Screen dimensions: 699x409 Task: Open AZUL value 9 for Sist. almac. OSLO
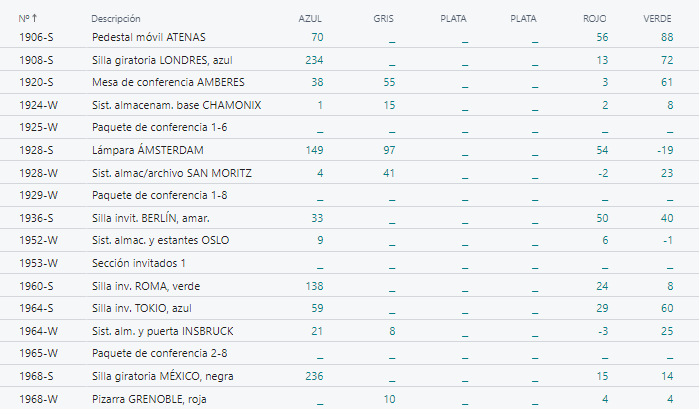[318, 241]
